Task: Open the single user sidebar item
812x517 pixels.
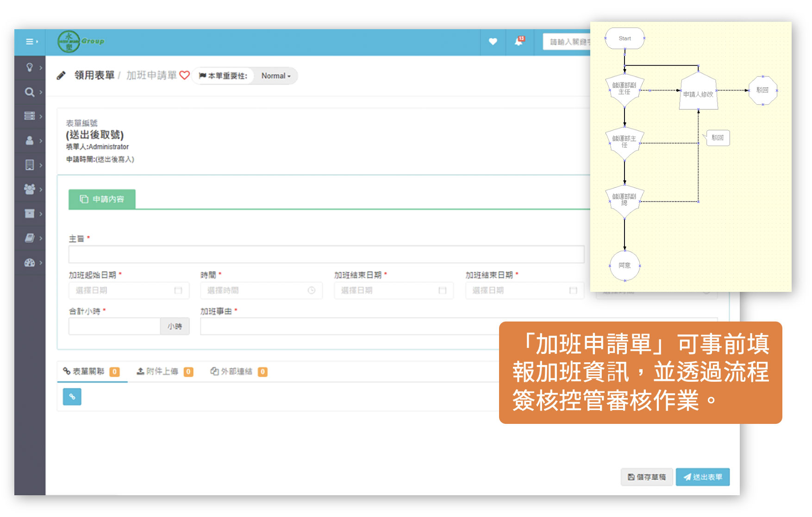Action: pos(30,140)
